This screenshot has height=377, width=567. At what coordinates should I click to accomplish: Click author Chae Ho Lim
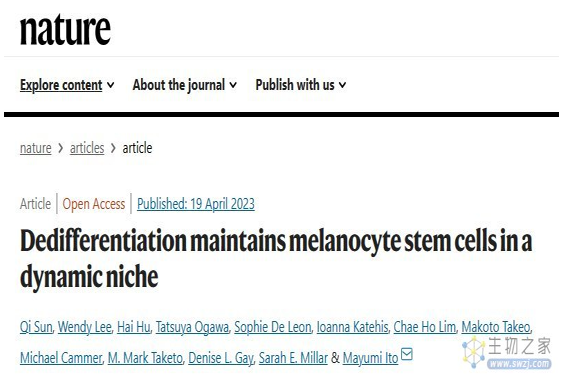coord(425,327)
